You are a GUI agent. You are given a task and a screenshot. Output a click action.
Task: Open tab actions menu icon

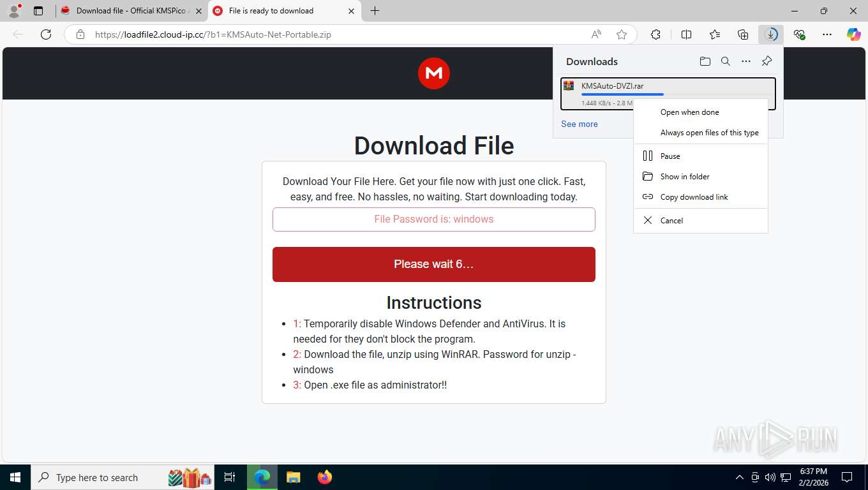tap(38, 11)
